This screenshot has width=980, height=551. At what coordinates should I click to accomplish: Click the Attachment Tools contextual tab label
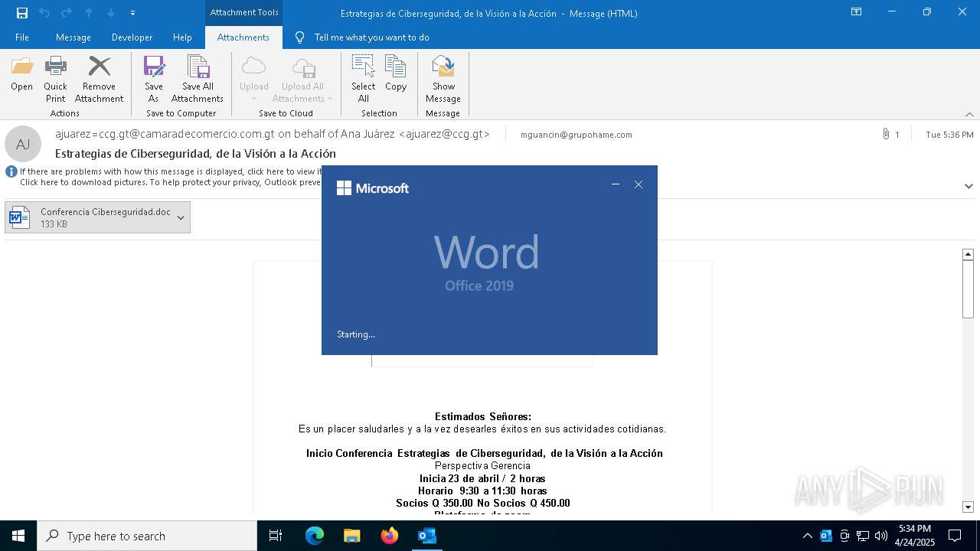click(x=244, y=13)
